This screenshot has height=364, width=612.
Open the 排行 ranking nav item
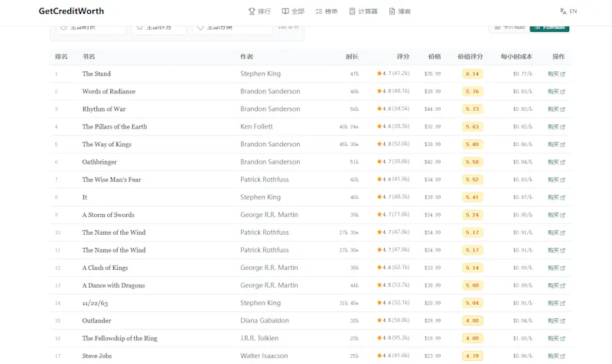[x=259, y=11]
